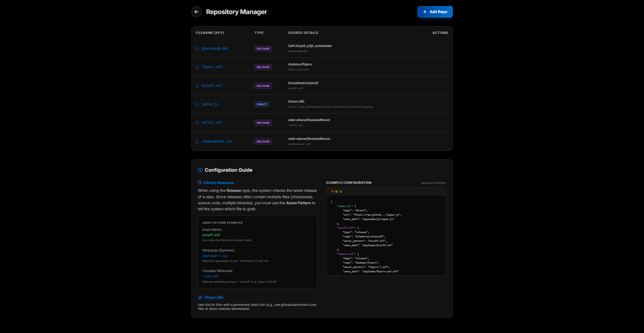This screenshot has width=644, height=333.
Task: Click red dot in example code window
Action: (332, 191)
